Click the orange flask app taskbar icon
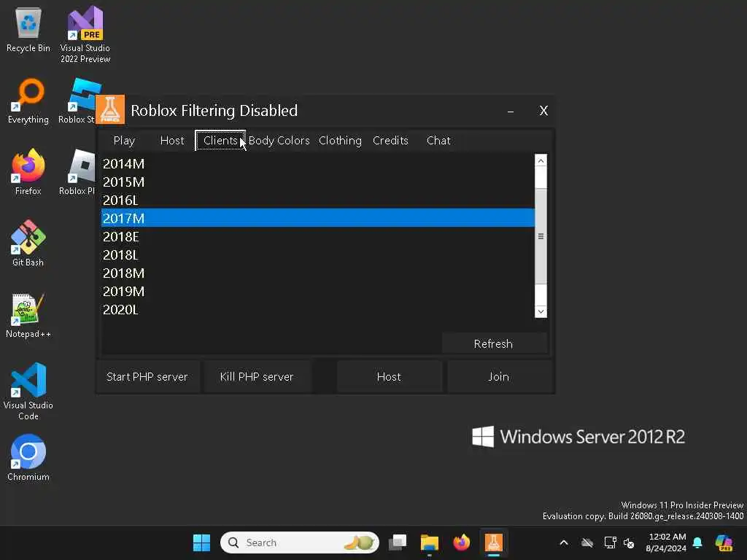Viewport: 747px width, 560px height. pyautogui.click(x=494, y=542)
